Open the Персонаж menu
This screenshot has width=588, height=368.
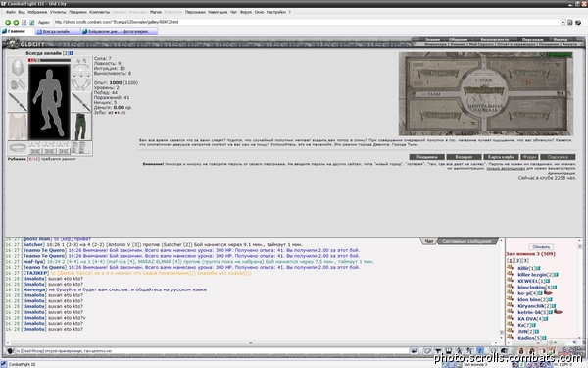tap(195, 12)
